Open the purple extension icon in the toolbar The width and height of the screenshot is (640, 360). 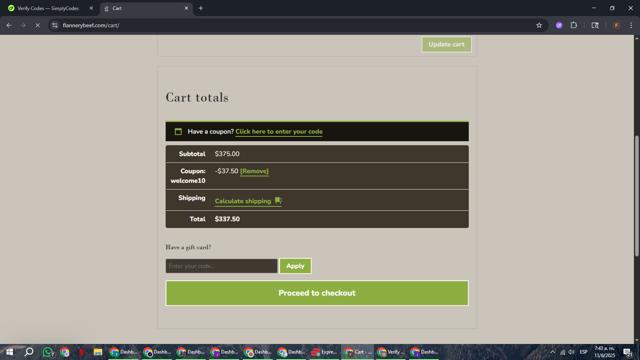559,25
